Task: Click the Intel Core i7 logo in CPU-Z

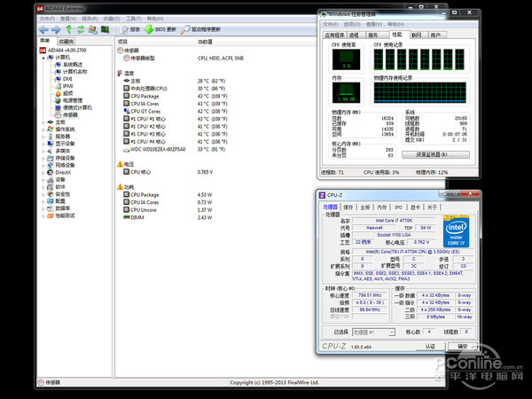Action: click(455, 231)
